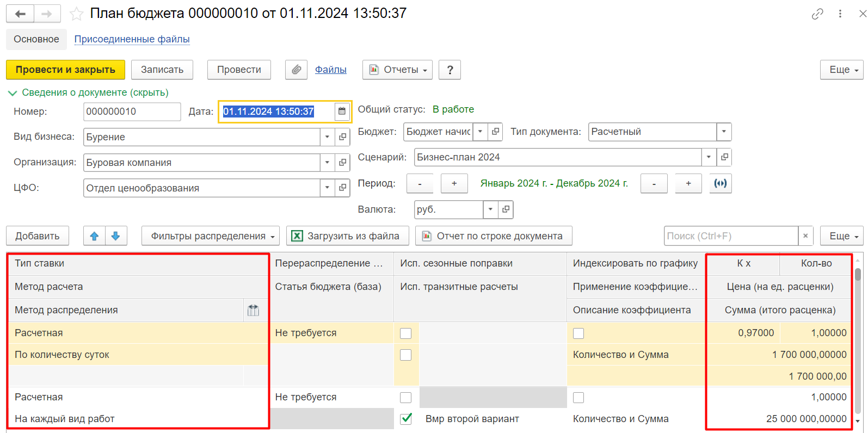
Task: Click the period selection icon beside Декабрь 2024
Action: click(x=721, y=183)
